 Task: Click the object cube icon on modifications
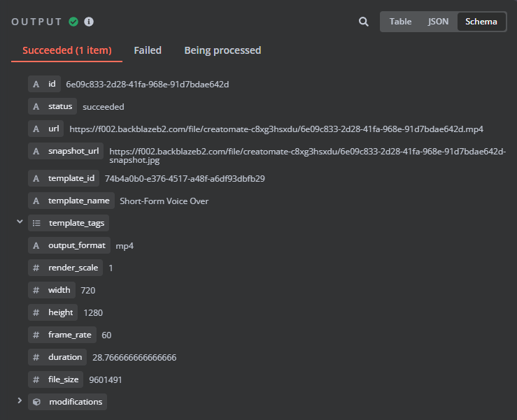tap(36, 402)
